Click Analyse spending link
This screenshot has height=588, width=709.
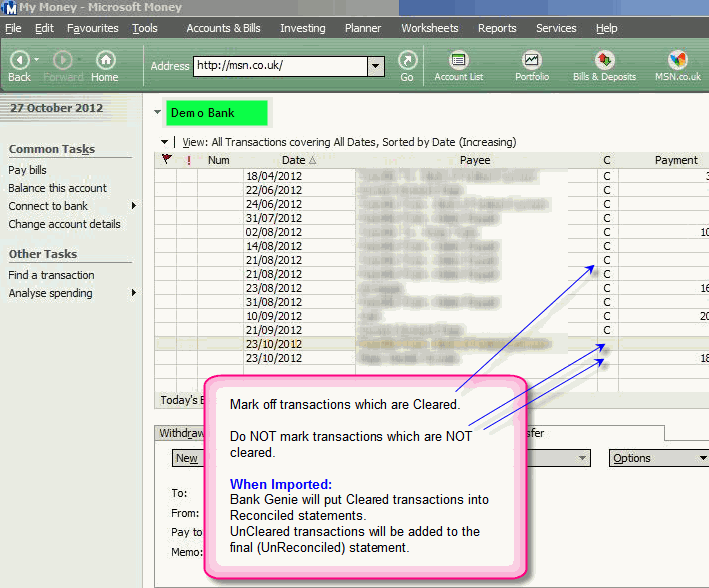[x=50, y=293]
